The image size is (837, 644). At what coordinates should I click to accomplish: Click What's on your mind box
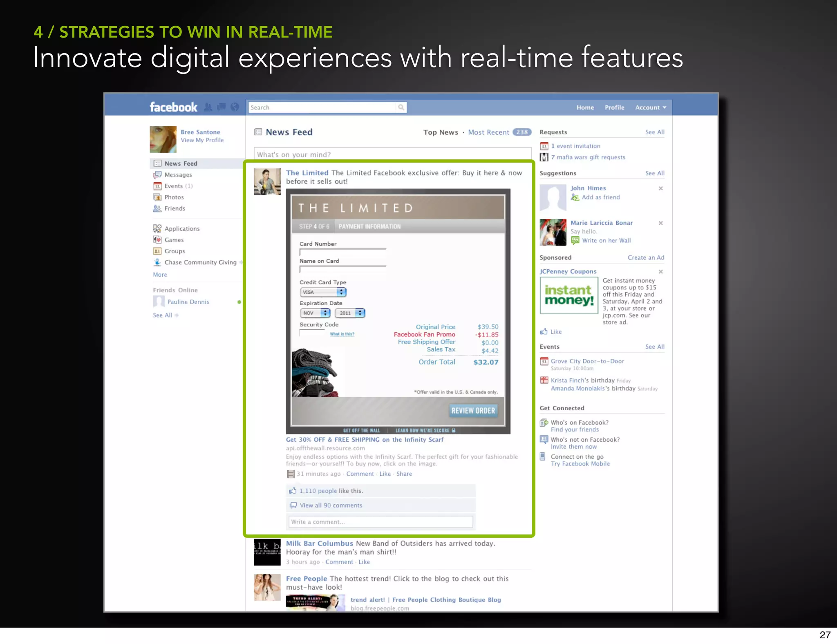(x=392, y=154)
